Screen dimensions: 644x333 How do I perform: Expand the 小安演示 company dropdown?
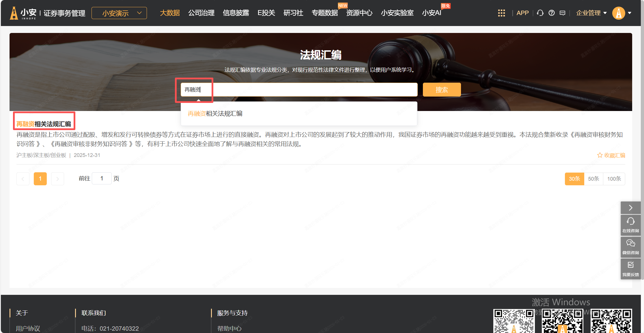119,13
